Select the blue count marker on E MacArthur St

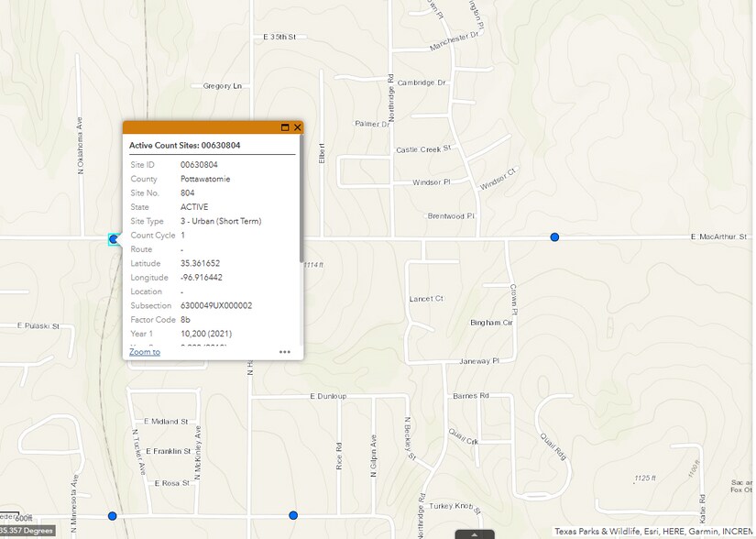[x=554, y=237]
